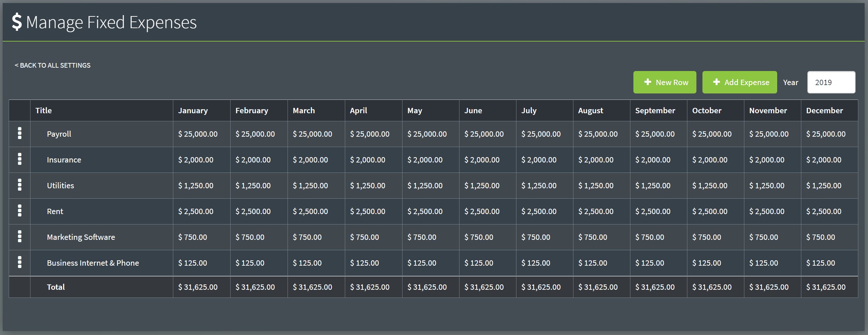868x335 pixels.
Task: Click the January column header
Action: coord(193,111)
